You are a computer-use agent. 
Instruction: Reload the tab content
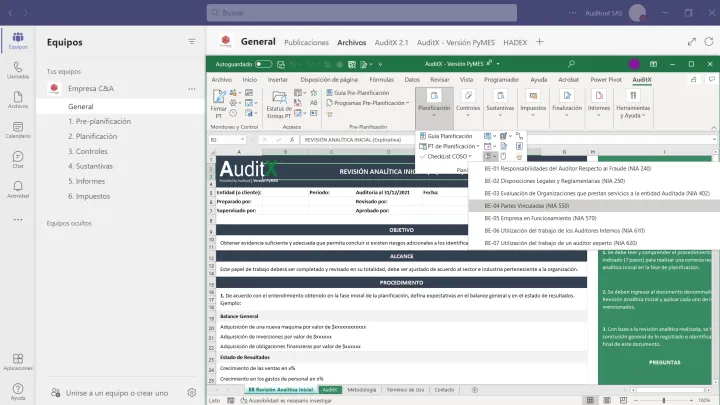pyautogui.click(x=709, y=42)
